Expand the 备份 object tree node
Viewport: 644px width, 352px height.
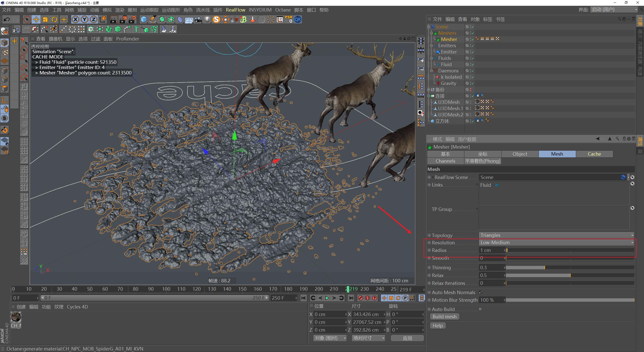click(x=429, y=90)
